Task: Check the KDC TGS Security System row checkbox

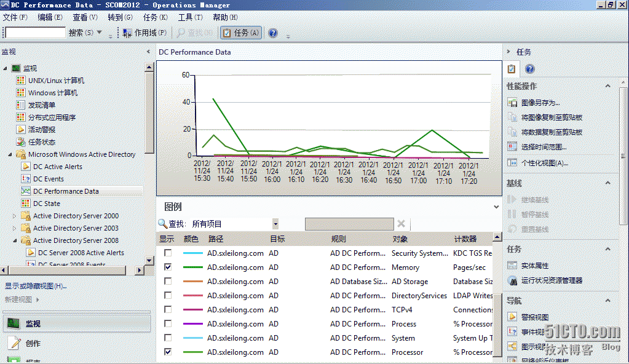Action: pyautogui.click(x=168, y=253)
